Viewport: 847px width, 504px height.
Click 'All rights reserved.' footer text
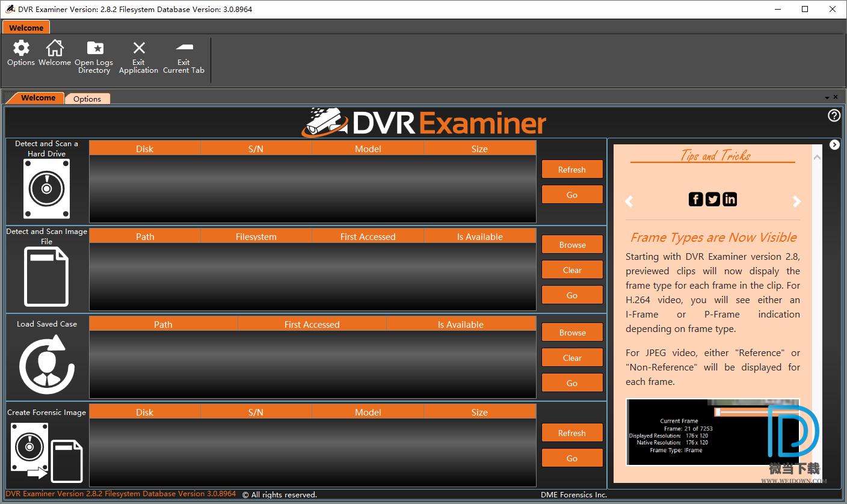(x=280, y=495)
